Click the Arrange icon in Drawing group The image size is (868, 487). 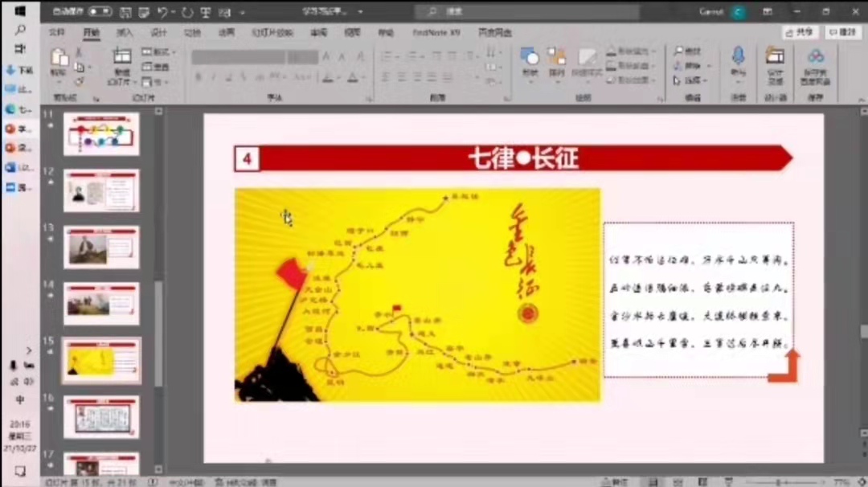pyautogui.click(x=556, y=61)
